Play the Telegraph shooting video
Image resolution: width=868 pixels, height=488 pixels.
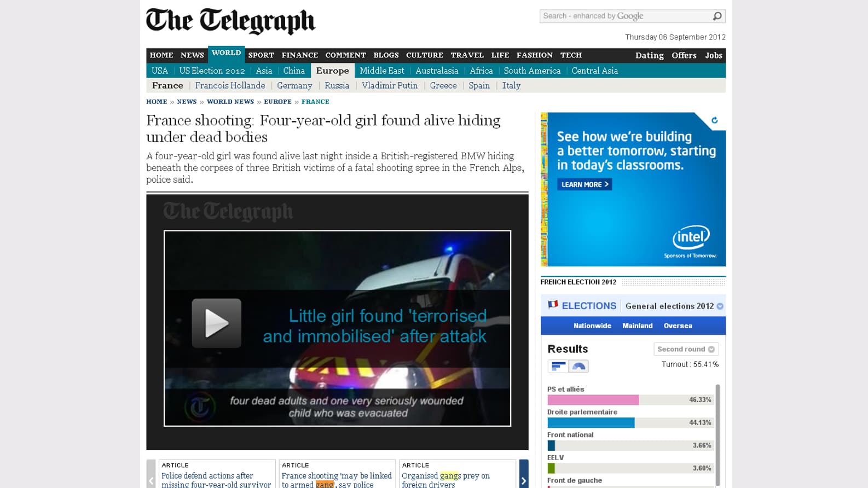point(216,323)
